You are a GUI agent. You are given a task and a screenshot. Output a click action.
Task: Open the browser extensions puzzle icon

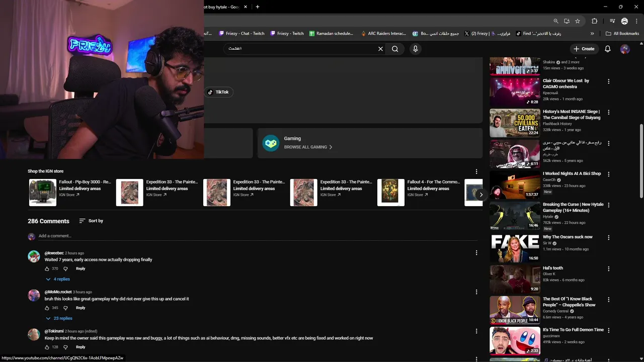pos(595,21)
